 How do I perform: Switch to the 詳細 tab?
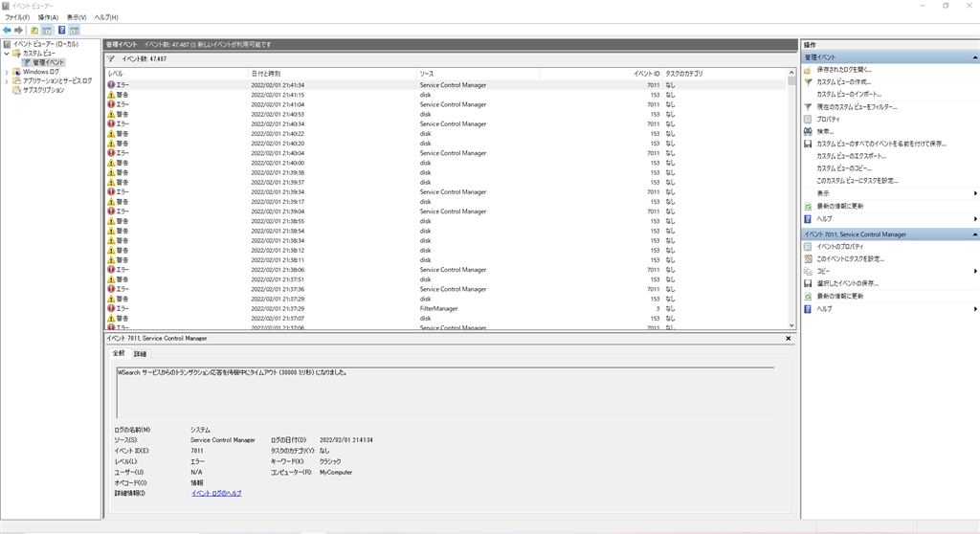tap(140, 354)
